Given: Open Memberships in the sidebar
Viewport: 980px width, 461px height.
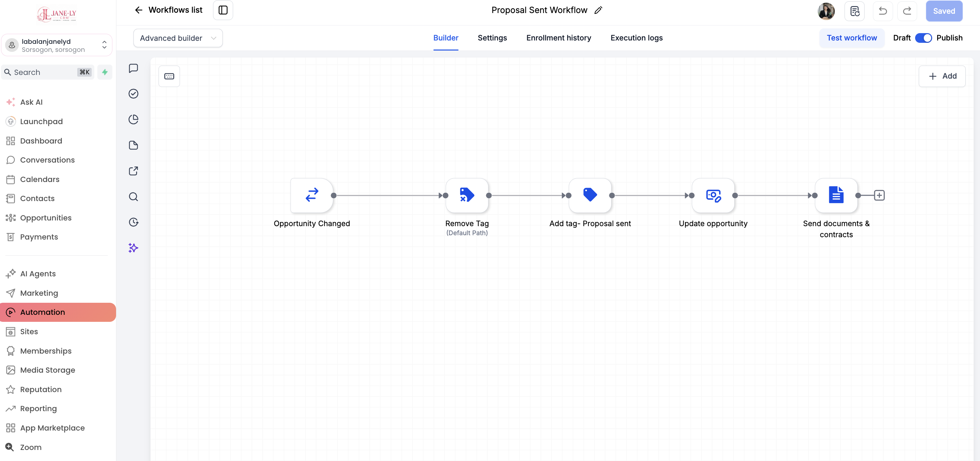Looking at the screenshot, I should point(45,351).
